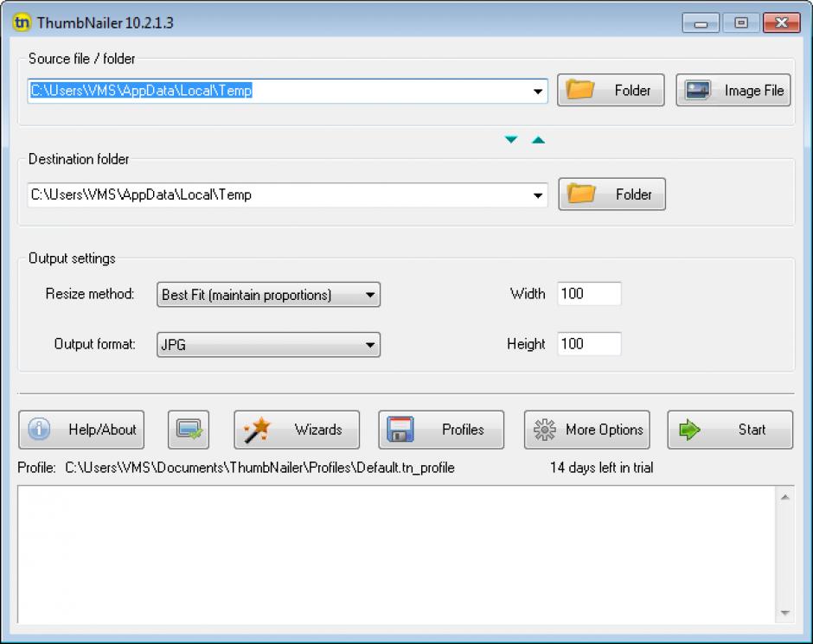This screenshot has width=813, height=644.
Task: Copy source path down with teal down arrow
Action: tap(511, 139)
